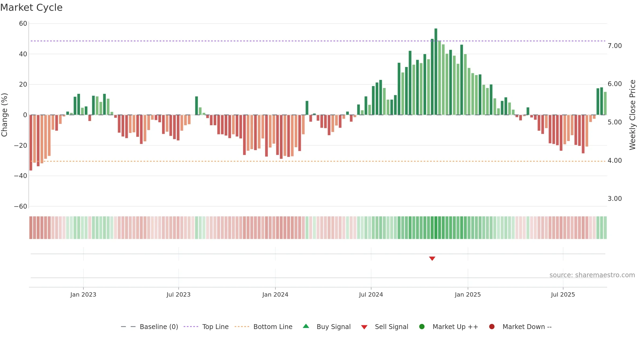Click the red Sell Signal triangle legend icon
644x362 pixels.
tap(364, 327)
